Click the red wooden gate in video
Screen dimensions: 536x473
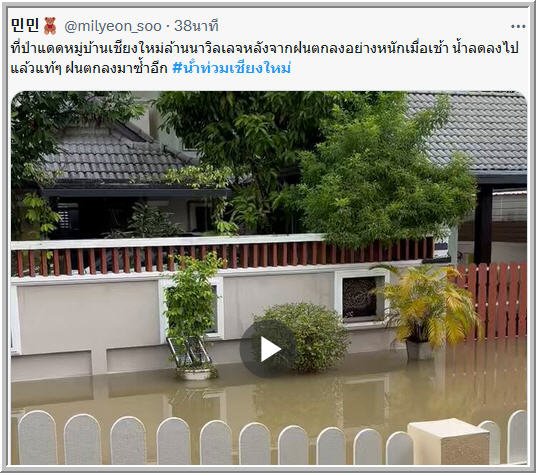click(492, 301)
